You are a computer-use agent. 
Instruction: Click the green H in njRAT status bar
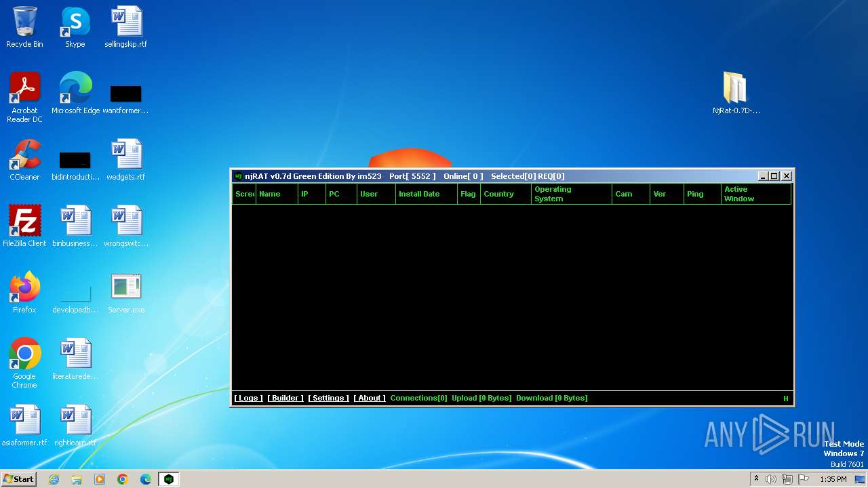click(x=786, y=399)
